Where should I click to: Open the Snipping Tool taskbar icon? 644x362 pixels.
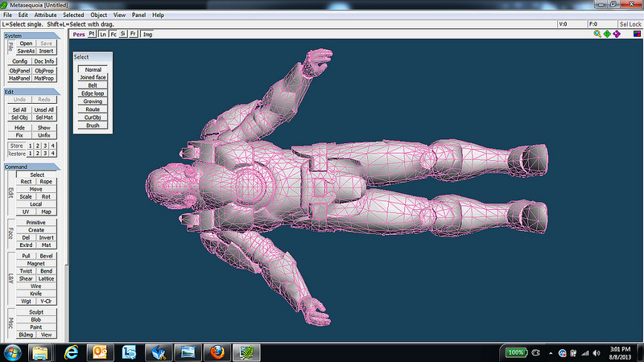pyautogui.click(x=158, y=352)
